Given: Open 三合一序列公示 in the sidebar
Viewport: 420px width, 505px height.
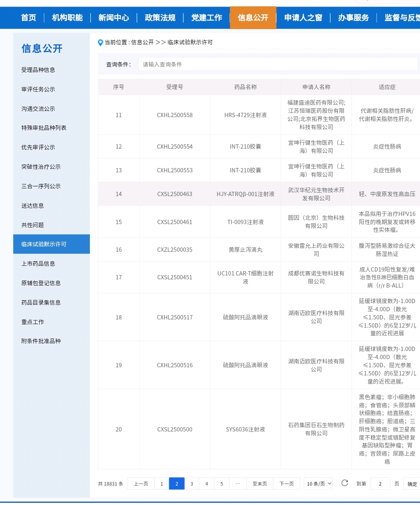Looking at the screenshot, I should (41, 186).
